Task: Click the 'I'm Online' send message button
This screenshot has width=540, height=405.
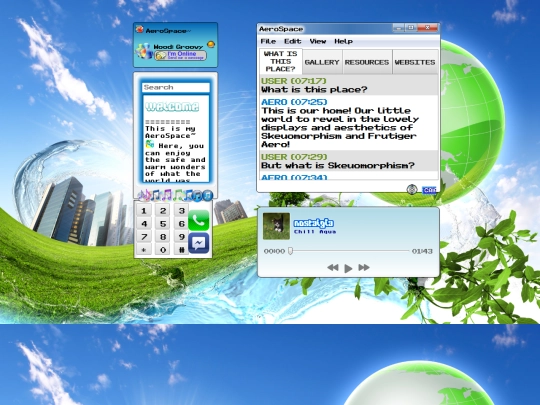Action: click(180, 55)
